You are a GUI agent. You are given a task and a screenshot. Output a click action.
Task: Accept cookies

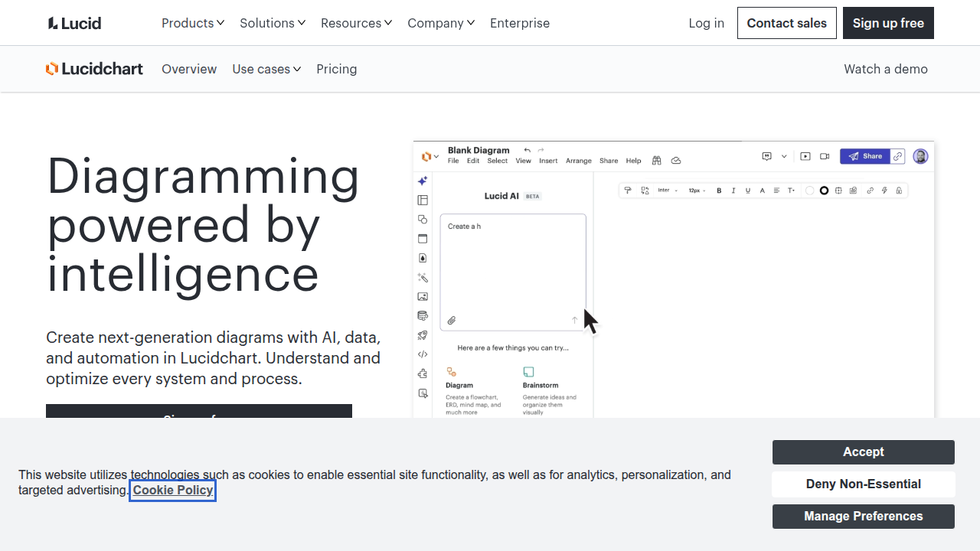(x=864, y=452)
